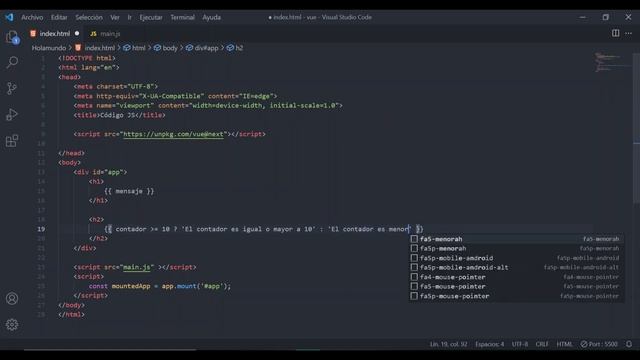
Task: Open the Ayuda menu
Action: 211,17
